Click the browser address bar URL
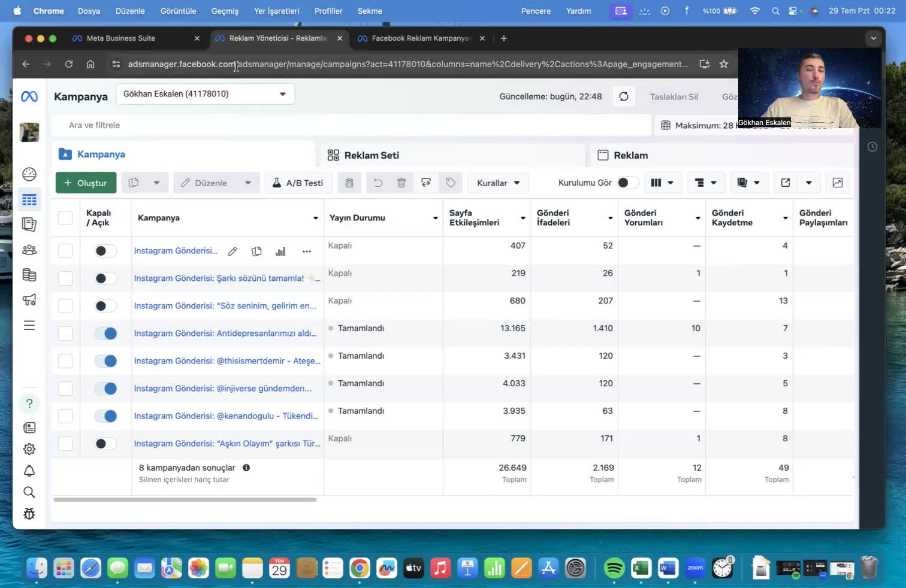Screen dimensions: 906x588 coord(407,64)
